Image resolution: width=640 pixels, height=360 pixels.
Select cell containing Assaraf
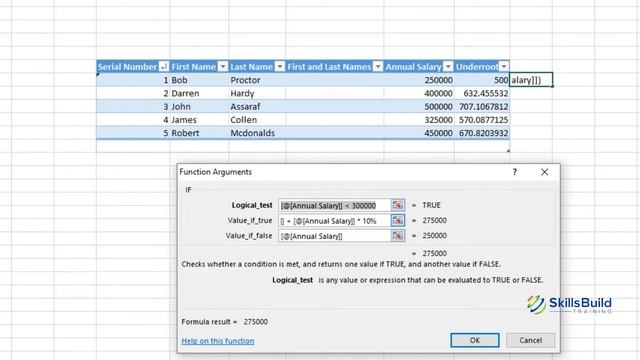coord(257,107)
